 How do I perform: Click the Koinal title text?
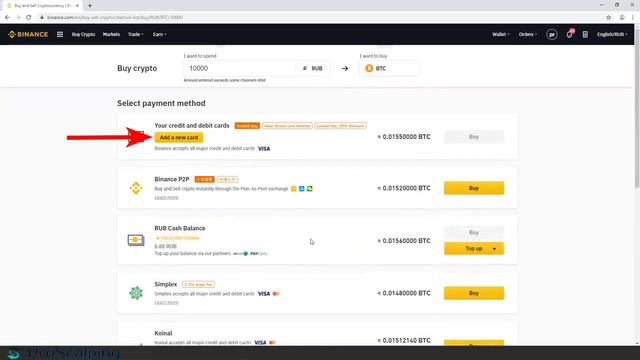(x=163, y=333)
